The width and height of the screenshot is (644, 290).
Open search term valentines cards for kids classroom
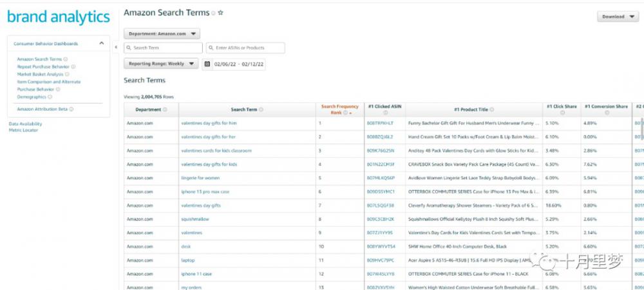click(216, 151)
